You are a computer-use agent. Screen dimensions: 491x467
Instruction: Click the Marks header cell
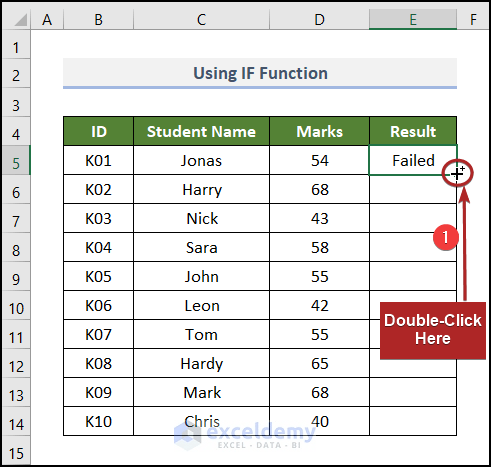(x=319, y=131)
